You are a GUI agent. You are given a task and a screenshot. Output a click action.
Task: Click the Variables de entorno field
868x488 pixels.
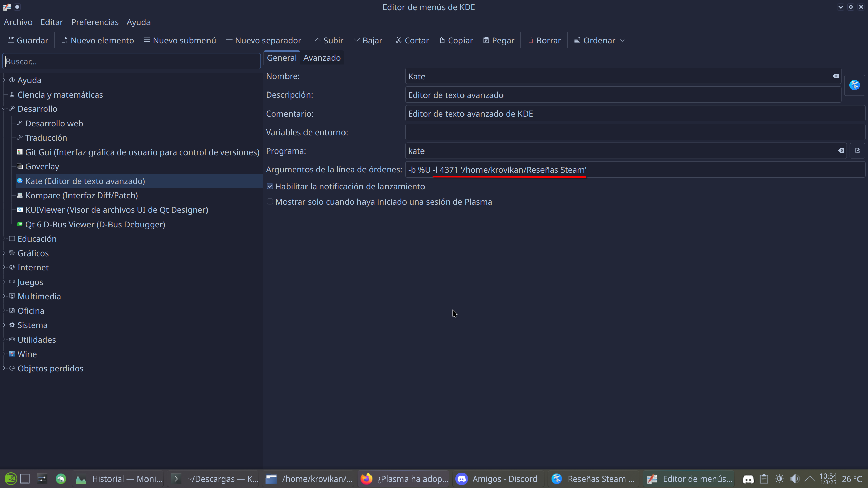635,132
